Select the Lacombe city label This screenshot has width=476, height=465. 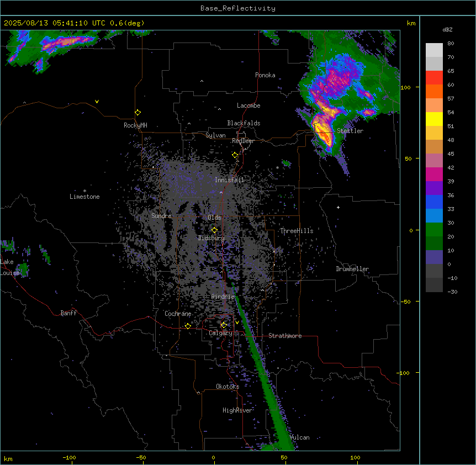[248, 105]
